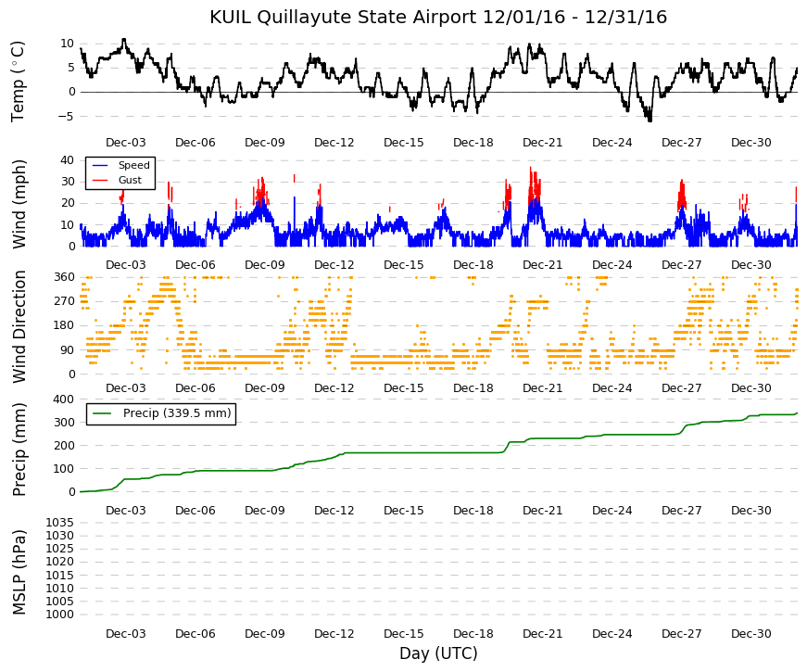The image size is (807, 672).
Task: Click the Wind Direction axis label
Action: coord(18,327)
